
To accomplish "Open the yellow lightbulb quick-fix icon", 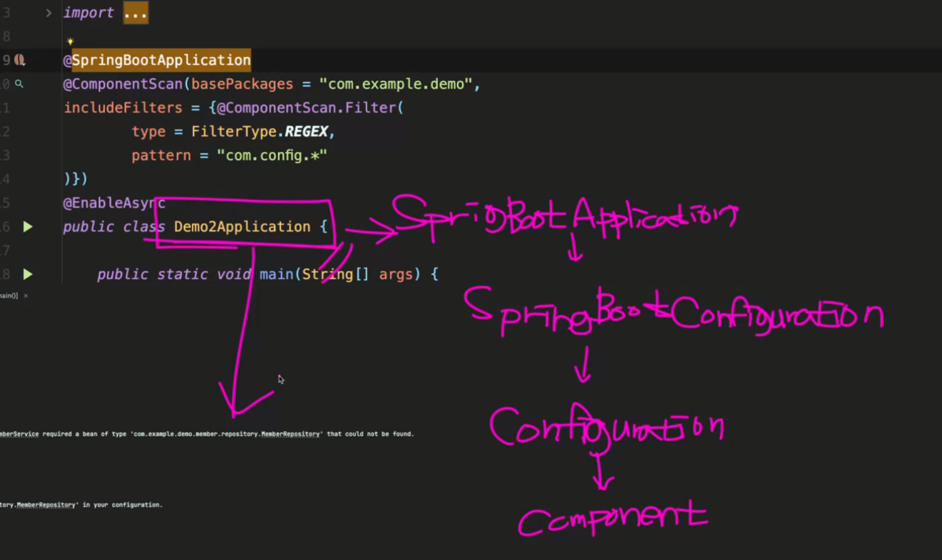I will coord(70,42).
